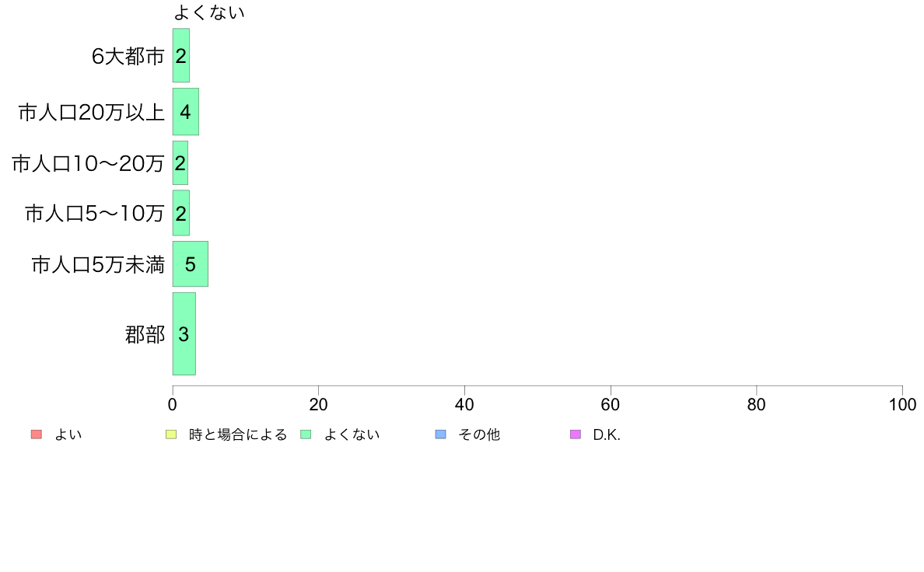Click the magenta D.K. legend swatch
The image size is (924, 572).
(x=575, y=434)
